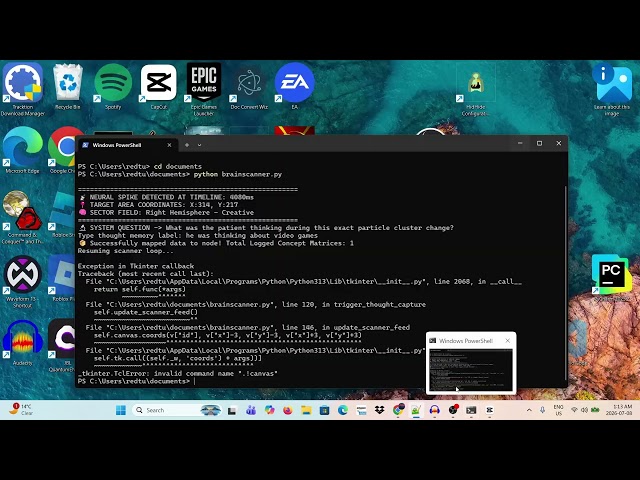Open Dropbox from the taskbar
The image size is (640, 480).
pos(380,410)
